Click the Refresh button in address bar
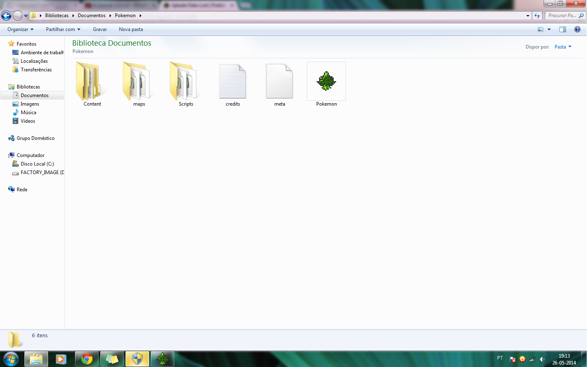The height and width of the screenshot is (367, 588). 537,15
